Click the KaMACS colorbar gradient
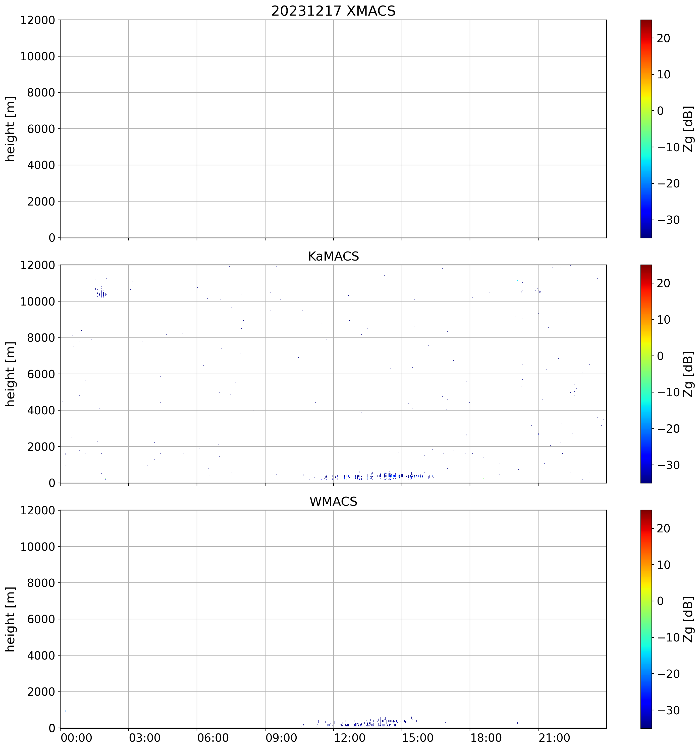Viewport: 700px width, 749px height. [646, 374]
